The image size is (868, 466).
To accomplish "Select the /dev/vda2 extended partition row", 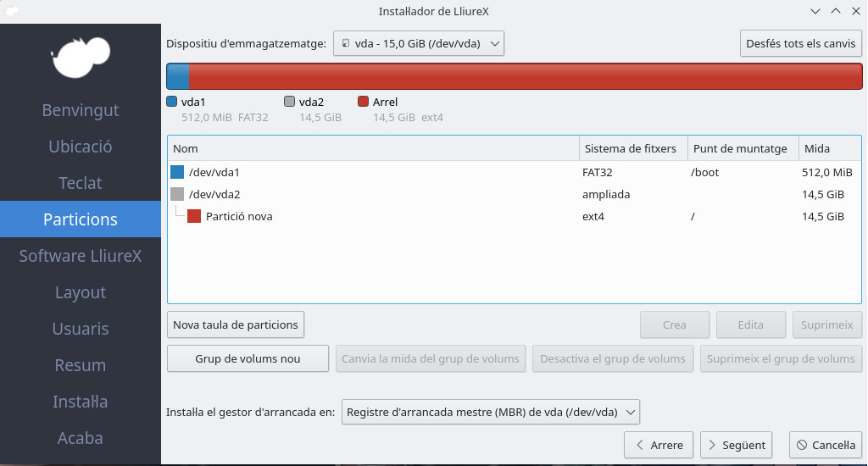I will tap(515, 194).
